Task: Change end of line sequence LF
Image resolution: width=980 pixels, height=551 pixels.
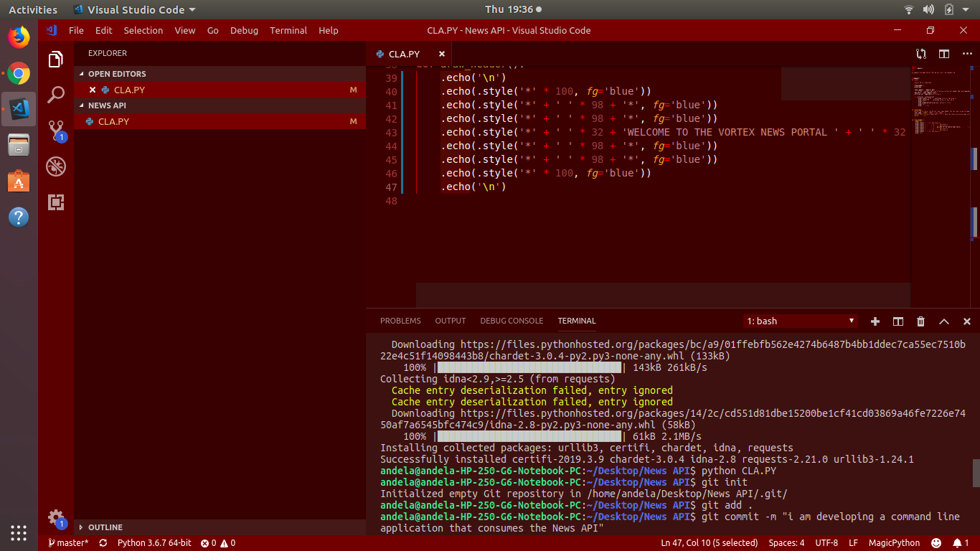Action: click(854, 543)
